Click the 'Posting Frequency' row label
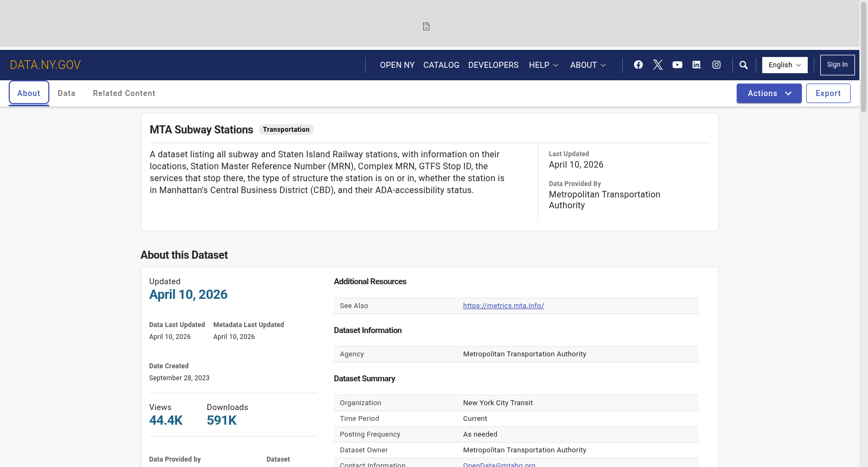The image size is (868, 467). click(370, 434)
